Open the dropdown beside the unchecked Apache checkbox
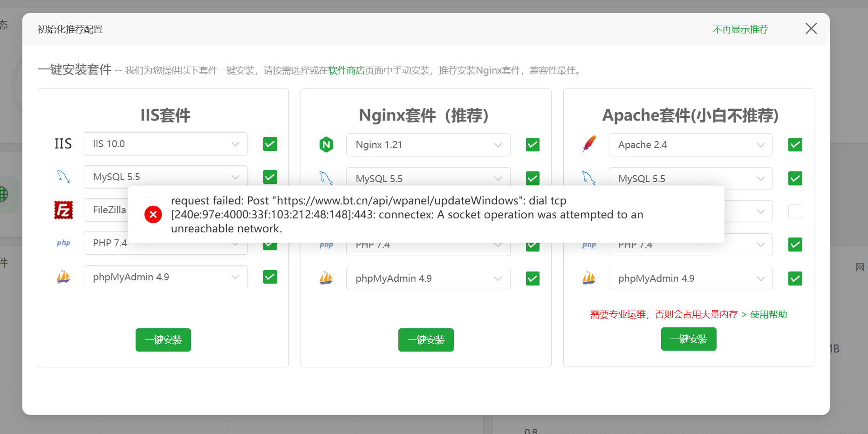Screen dimensions: 868x434 pos(749,211)
